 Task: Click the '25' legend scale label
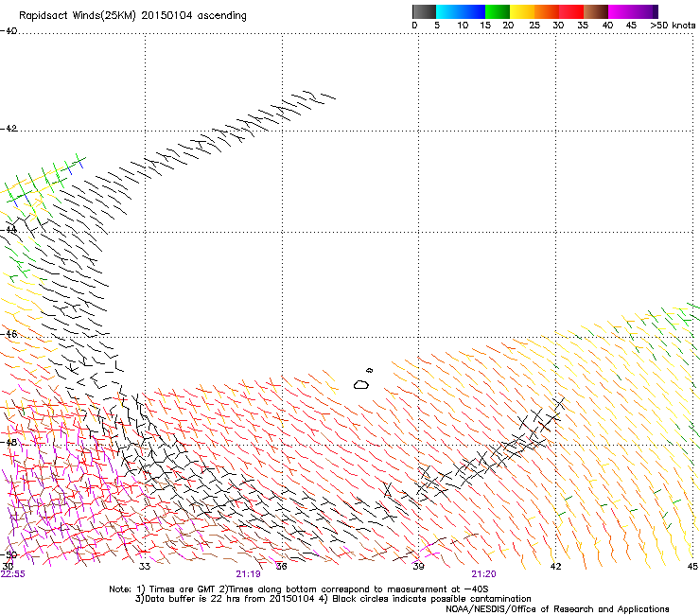pyautogui.click(x=534, y=26)
